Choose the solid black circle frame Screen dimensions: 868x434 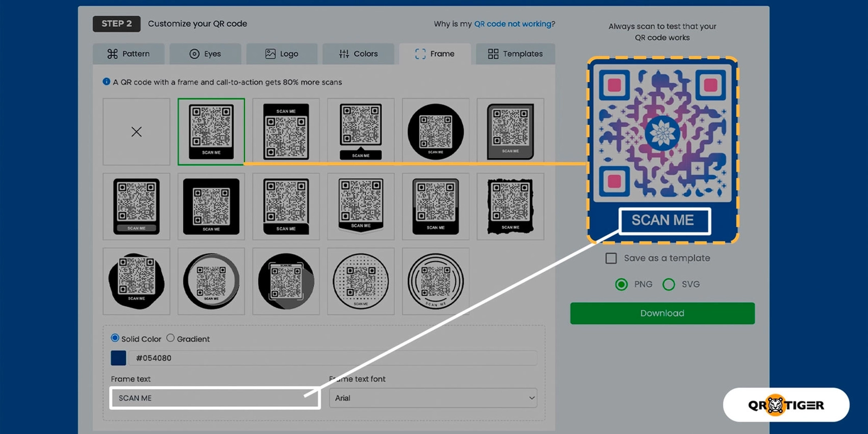coord(436,132)
